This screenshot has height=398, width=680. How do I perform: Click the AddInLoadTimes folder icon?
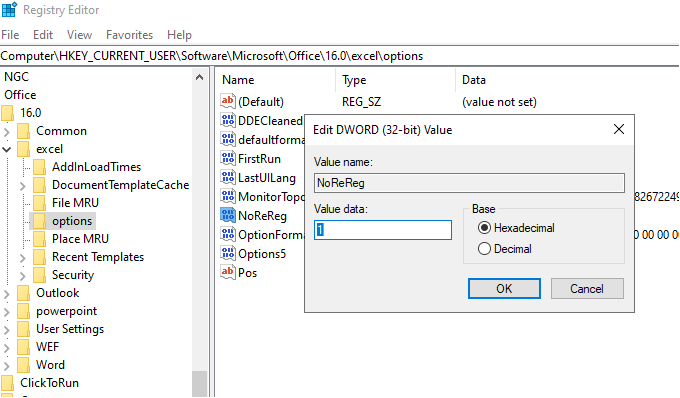(x=39, y=167)
